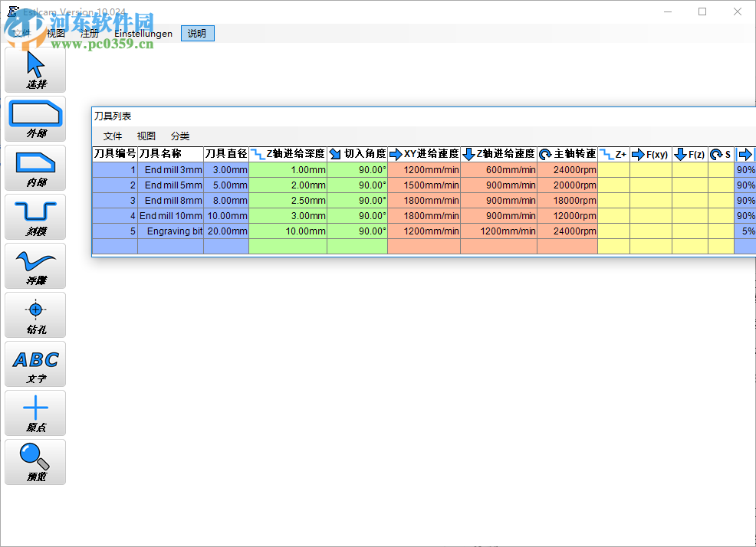
Task: Open the 文件 menu inside the tool list window
Action: (113, 136)
